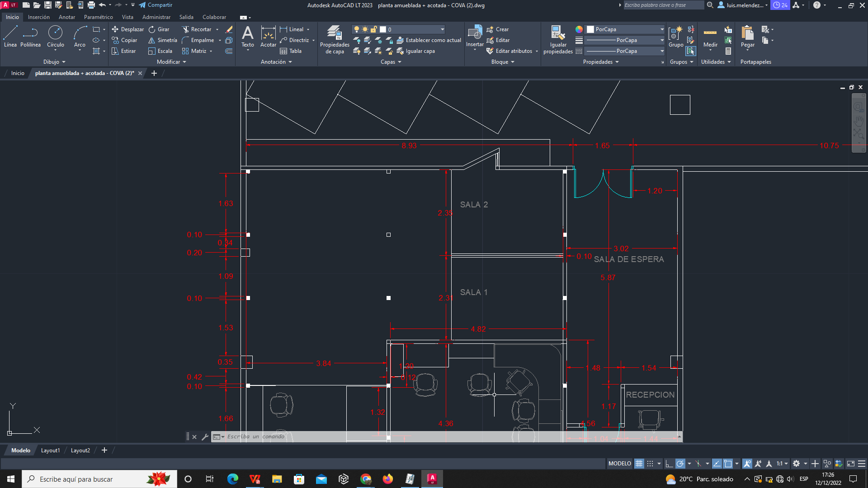Toggle the drawing grid display

click(x=639, y=464)
